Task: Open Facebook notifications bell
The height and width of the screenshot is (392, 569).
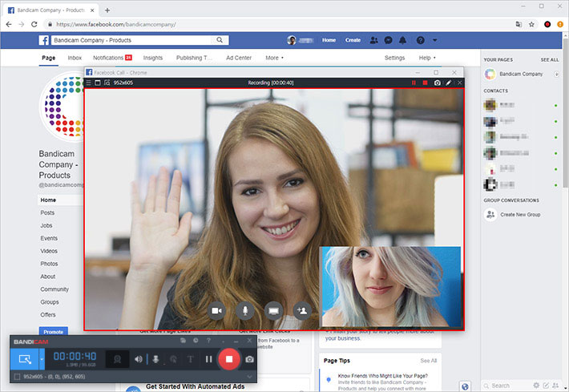Action: (x=402, y=40)
